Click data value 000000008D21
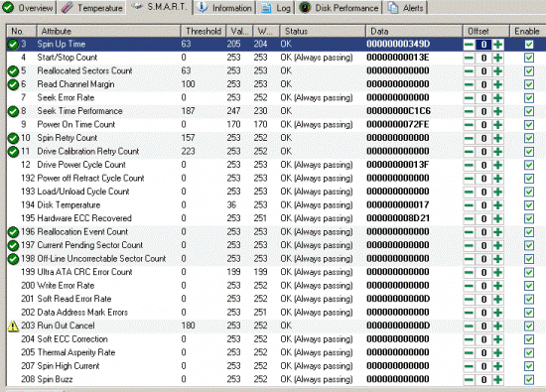Image resolution: width=546 pixels, height=392 pixels. point(398,218)
